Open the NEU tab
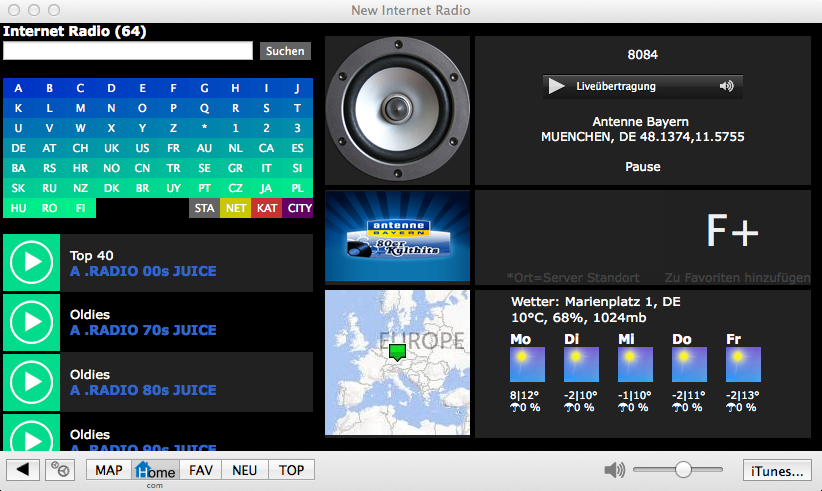822x491 pixels. (245, 470)
